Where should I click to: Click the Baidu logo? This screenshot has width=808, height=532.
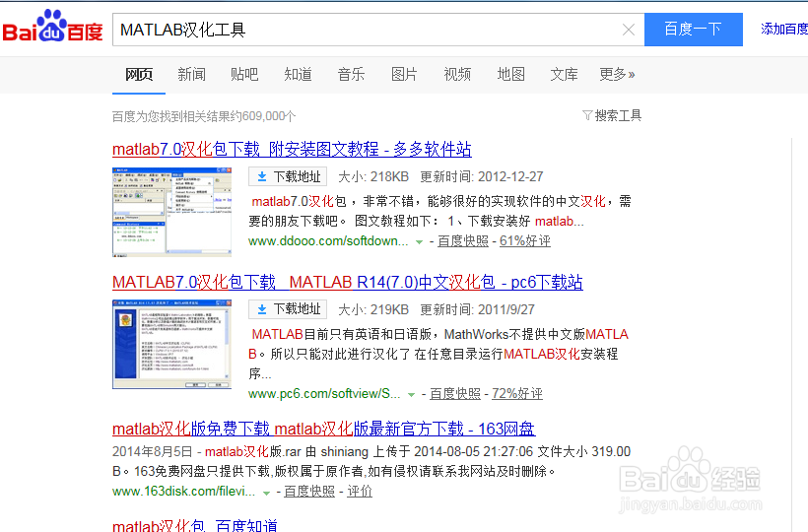coord(52,27)
